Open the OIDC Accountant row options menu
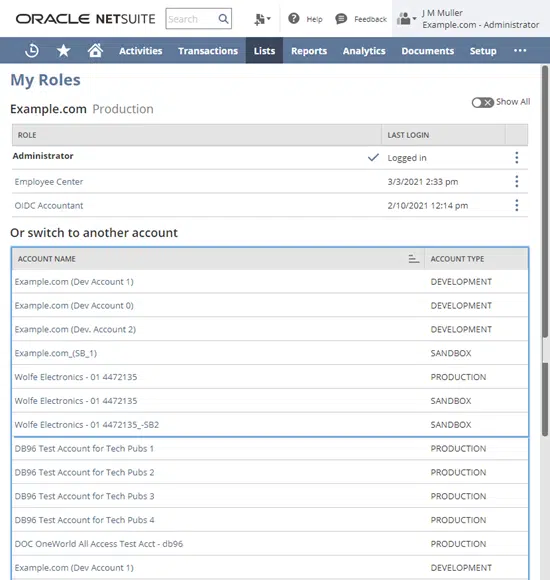 coord(517,205)
